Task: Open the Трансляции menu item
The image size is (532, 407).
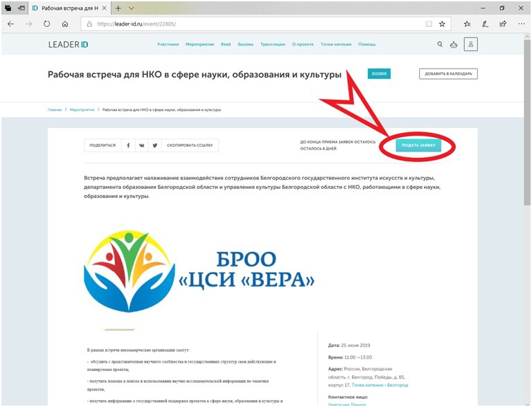Action: tap(273, 44)
